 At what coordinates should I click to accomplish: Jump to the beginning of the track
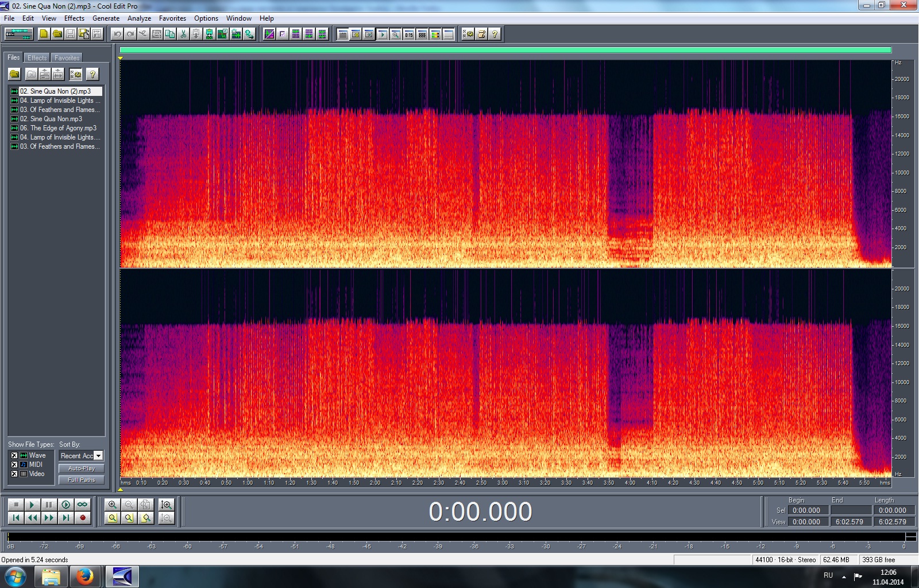16,518
